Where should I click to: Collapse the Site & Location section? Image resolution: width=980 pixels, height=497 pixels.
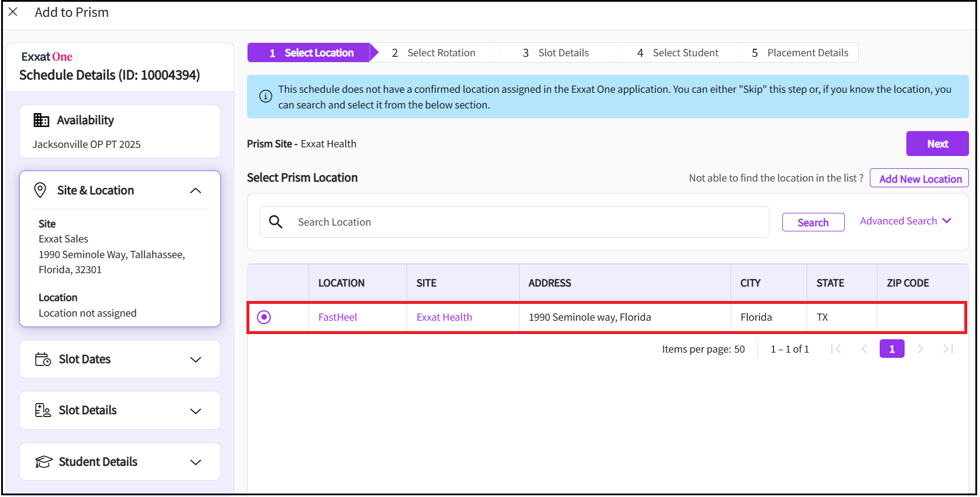pyautogui.click(x=196, y=191)
